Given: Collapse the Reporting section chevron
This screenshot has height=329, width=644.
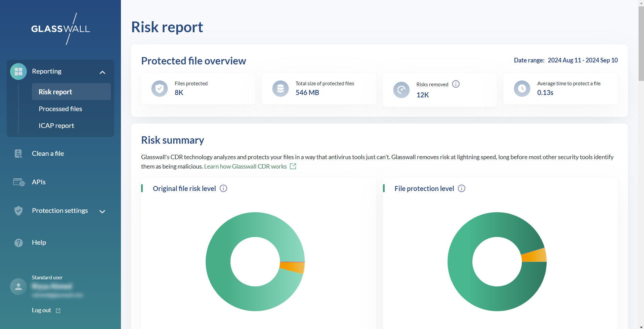Looking at the screenshot, I should pyautogui.click(x=102, y=72).
